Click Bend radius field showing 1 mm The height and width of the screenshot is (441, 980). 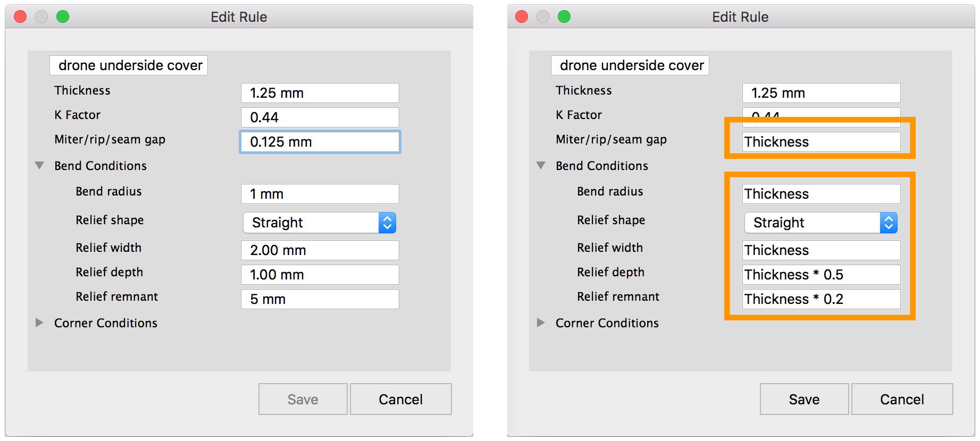pos(320,194)
